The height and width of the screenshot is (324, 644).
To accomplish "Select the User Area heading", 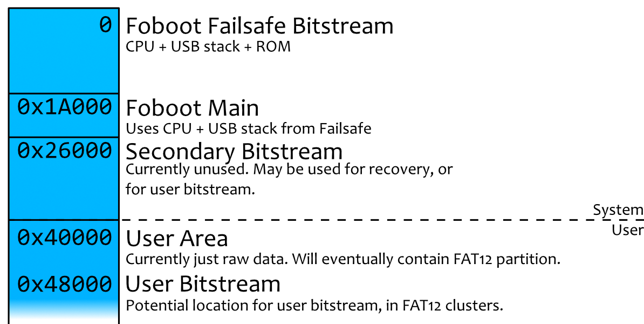I will pyautogui.click(x=177, y=239).
